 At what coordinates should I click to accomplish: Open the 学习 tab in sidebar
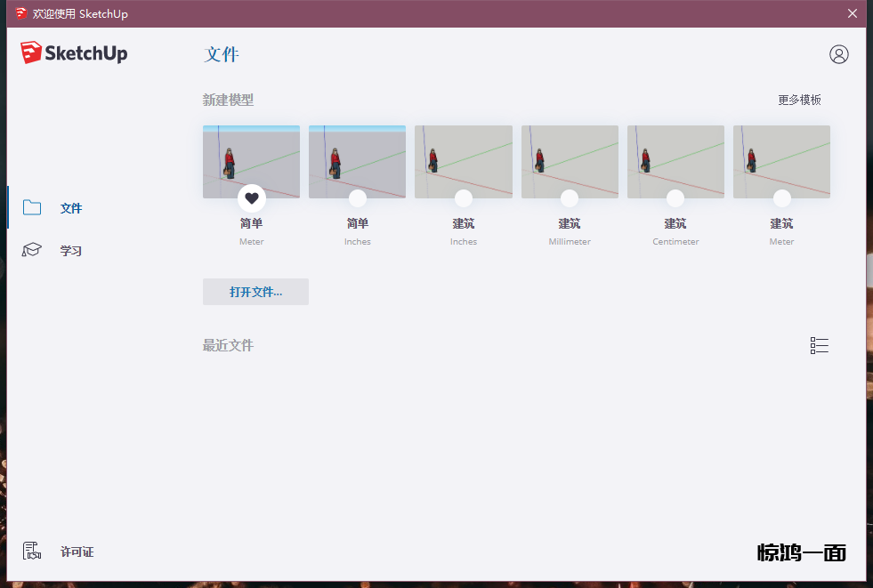(71, 251)
